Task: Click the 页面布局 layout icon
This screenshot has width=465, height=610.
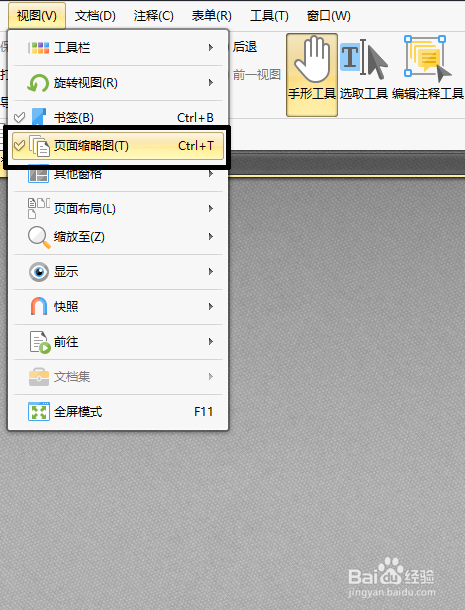Action: pyautogui.click(x=39, y=209)
